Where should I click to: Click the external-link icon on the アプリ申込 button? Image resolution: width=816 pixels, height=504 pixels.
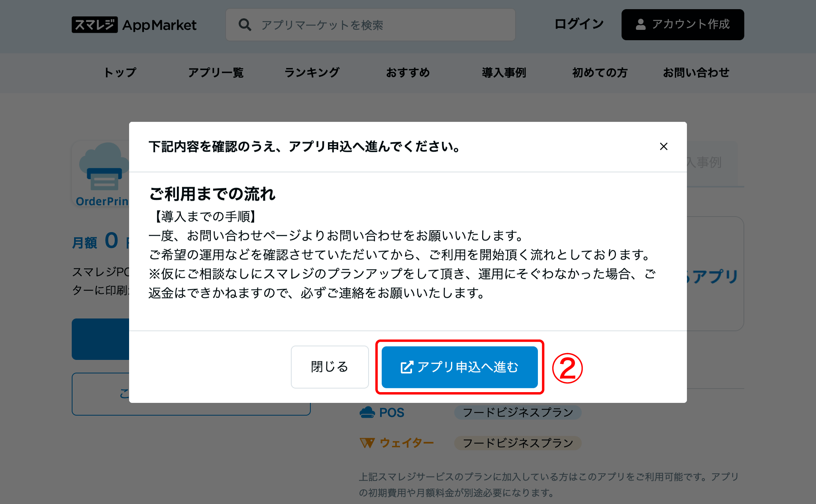406,367
